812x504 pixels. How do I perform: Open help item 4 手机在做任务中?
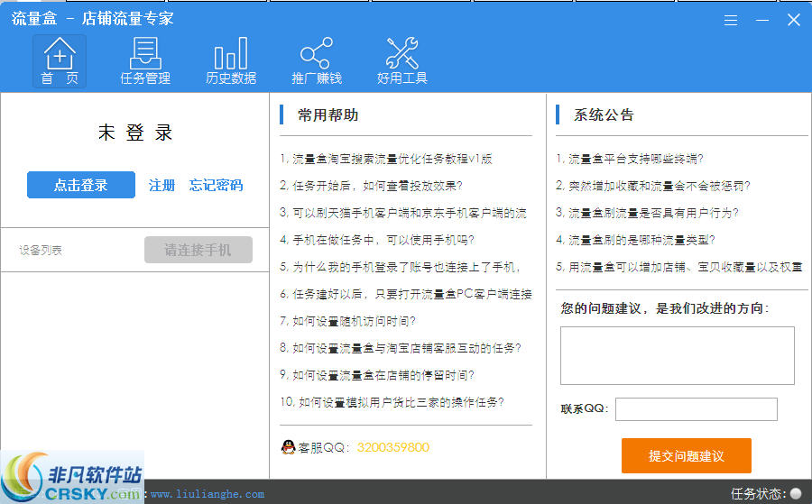[377, 240]
